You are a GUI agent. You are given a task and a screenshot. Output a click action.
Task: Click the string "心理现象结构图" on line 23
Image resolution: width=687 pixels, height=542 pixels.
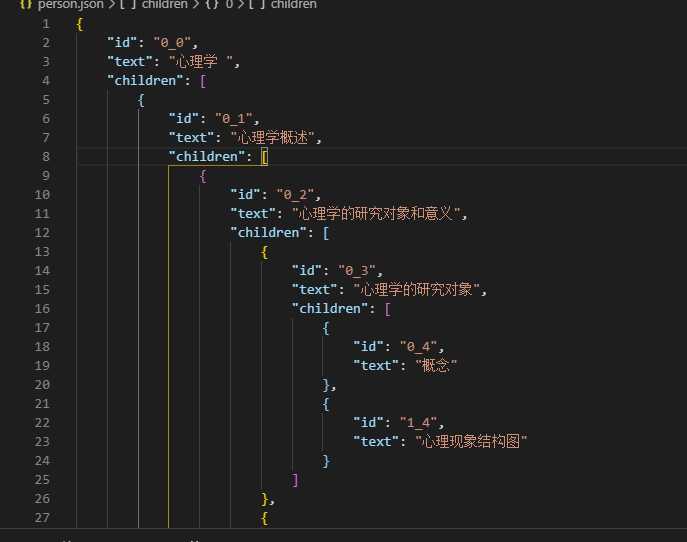pyautogui.click(x=471, y=441)
